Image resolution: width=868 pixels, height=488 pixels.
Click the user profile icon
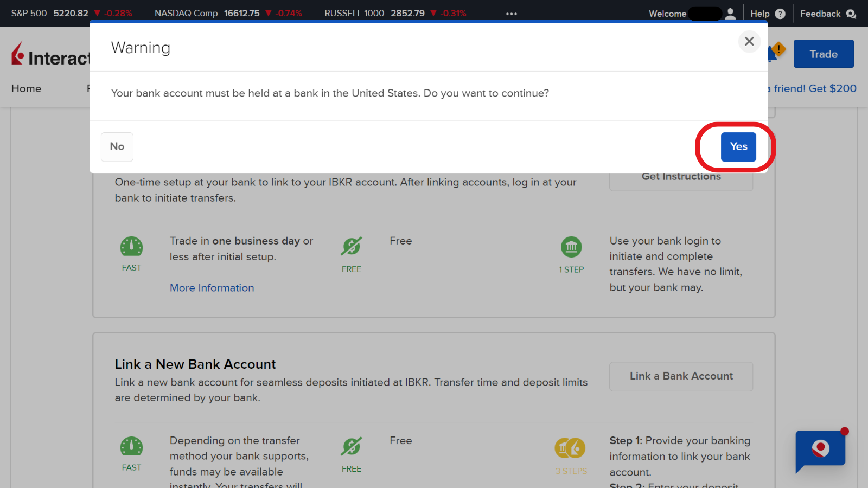731,14
